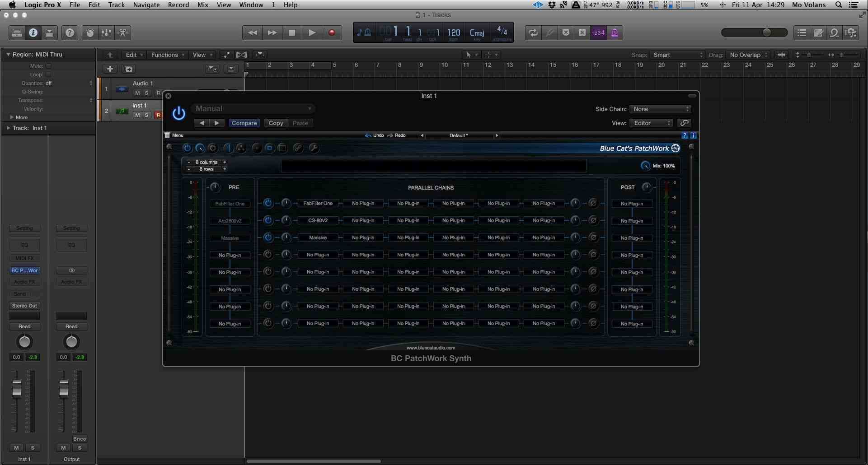The image size is (868, 465).
Task: Click the record button in transport
Action: tap(332, 33)
